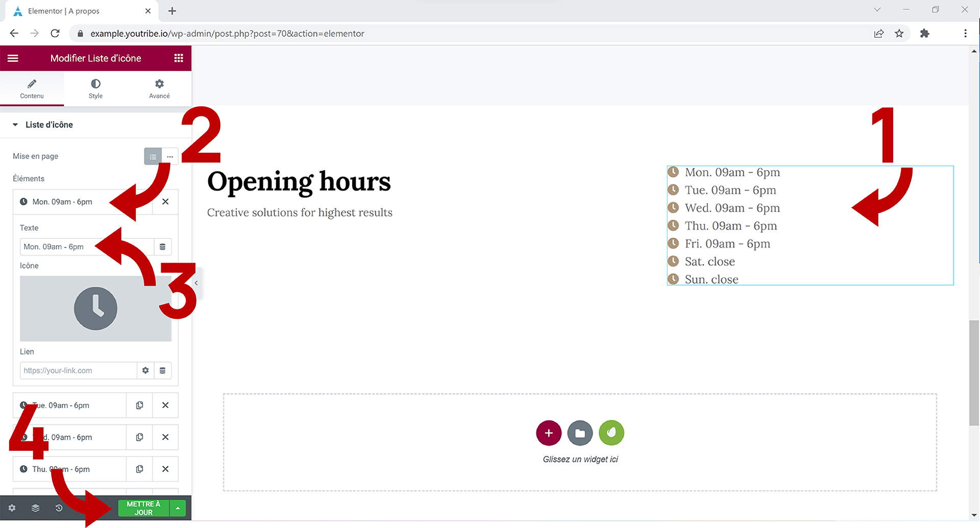Open link options gear for Lien field

point(145,371)
